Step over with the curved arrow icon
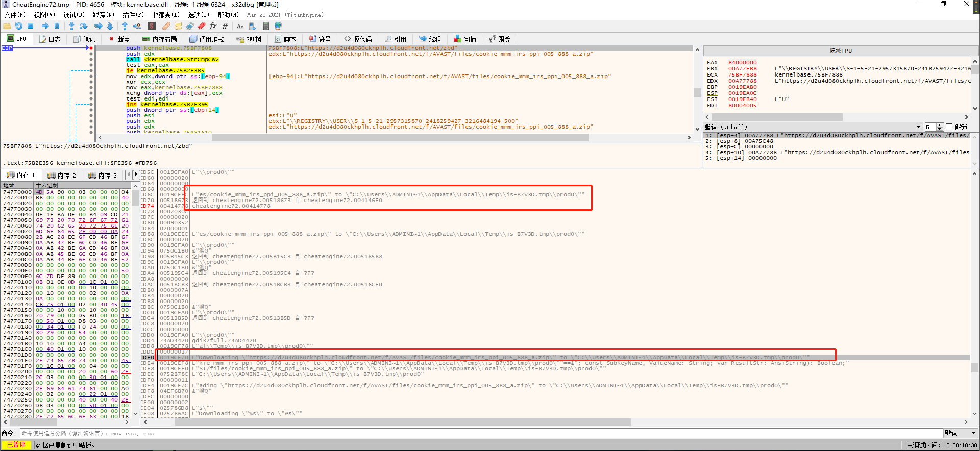 click(83, 26)
